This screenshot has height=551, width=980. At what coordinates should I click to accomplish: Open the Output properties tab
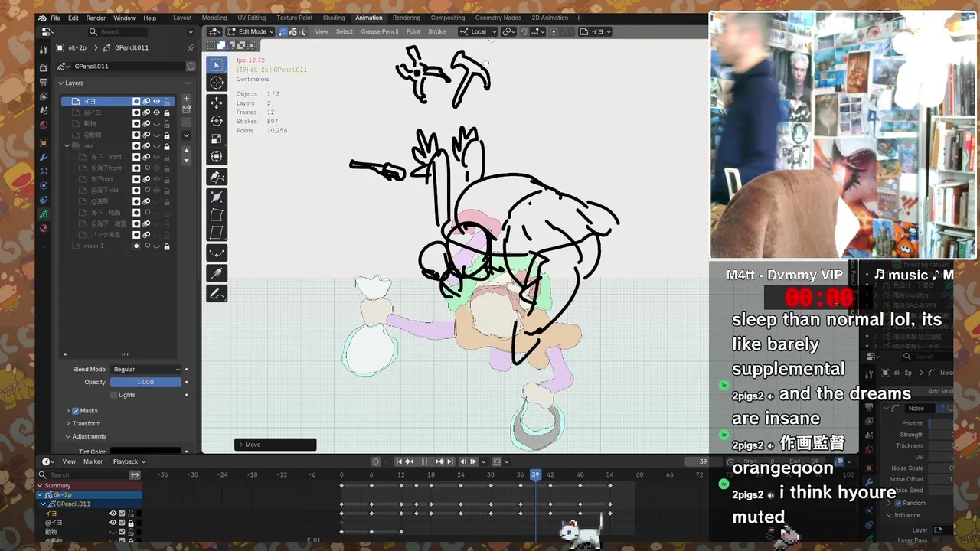[44, 83]
